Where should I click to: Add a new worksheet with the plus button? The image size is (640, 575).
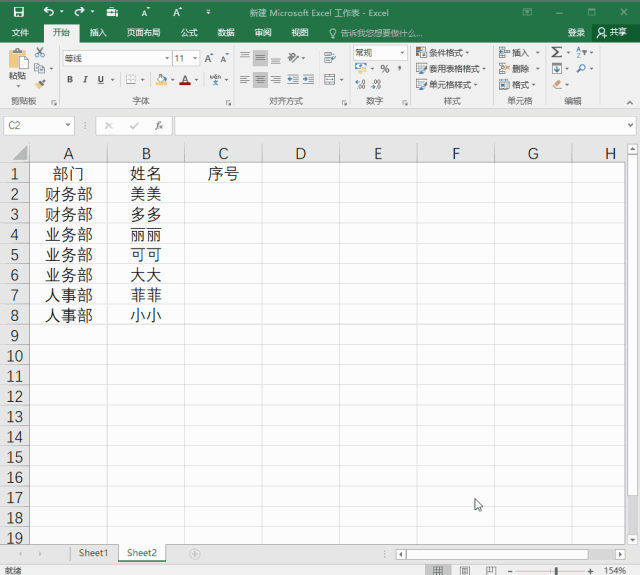195,554
